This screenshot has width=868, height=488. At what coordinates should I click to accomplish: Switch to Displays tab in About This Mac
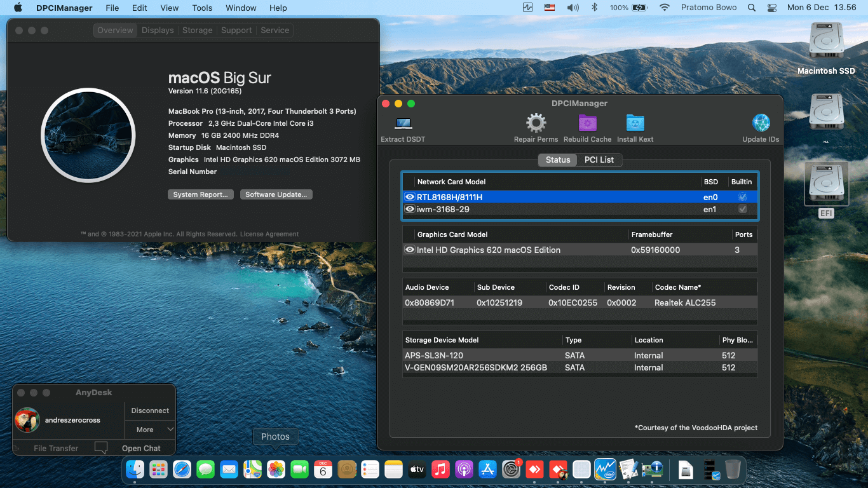[158, 30]
